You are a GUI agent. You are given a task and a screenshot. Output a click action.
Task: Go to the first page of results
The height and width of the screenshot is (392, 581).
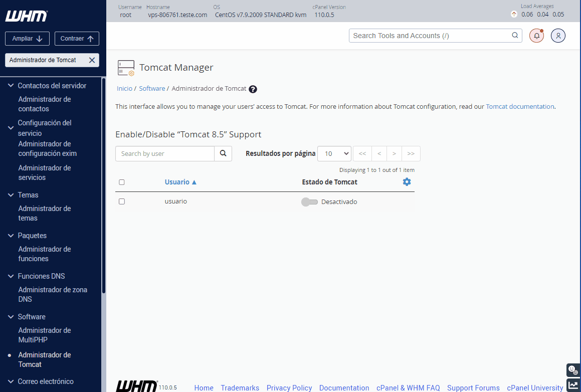362,153
